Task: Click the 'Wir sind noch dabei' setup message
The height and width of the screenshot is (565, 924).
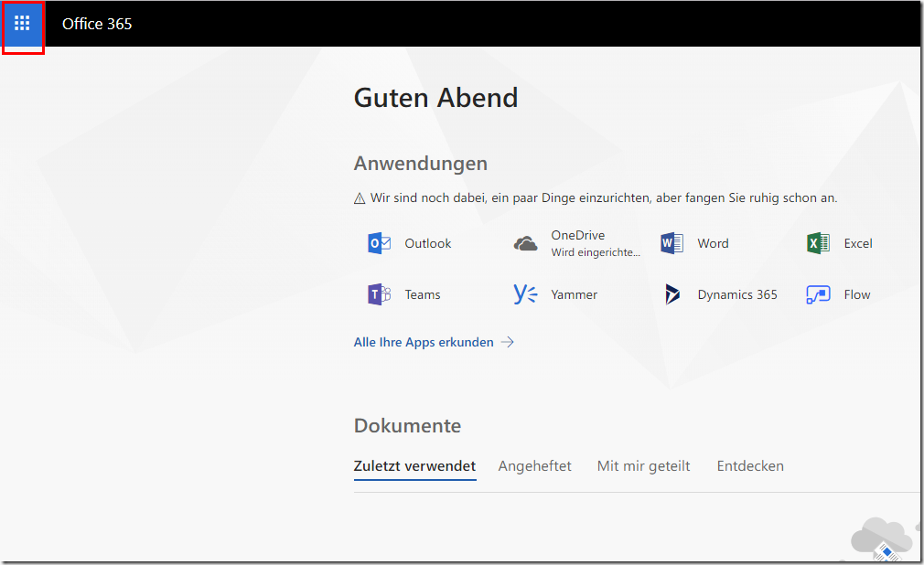Action: click(604, 198)
